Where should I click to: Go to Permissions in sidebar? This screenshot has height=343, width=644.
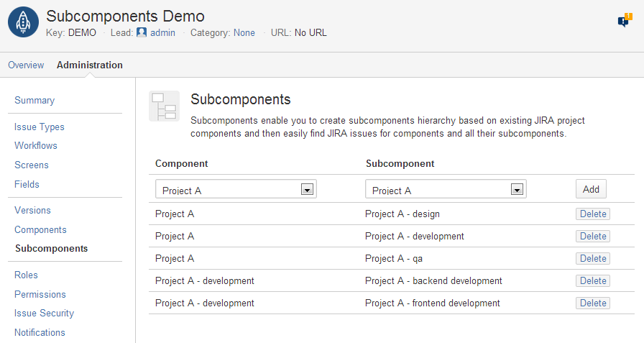tap(40, 294)
